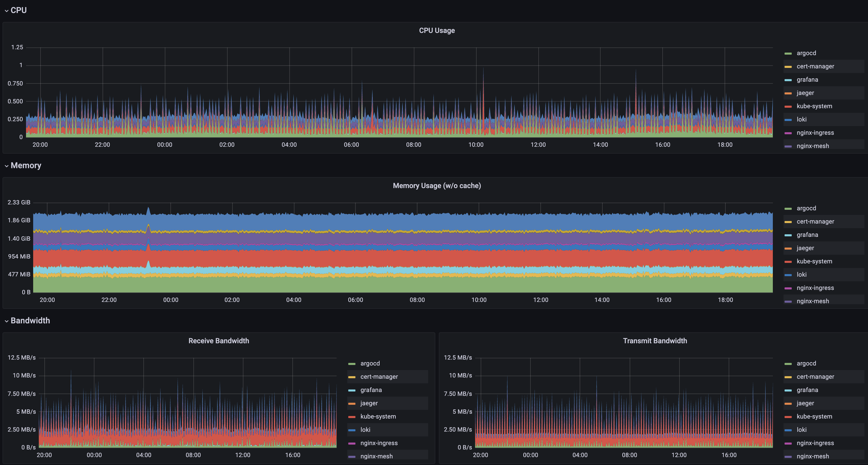Screen dimensions: 868x465
Task: Toggle grafana series in Memory Usage legend
Action: (807, 235)
